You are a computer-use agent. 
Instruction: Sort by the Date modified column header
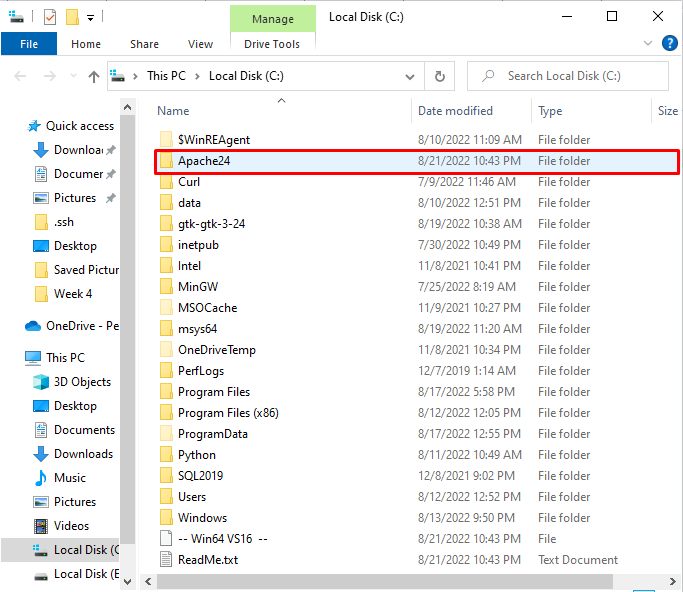pyautogui.click(x=455, y=111)
